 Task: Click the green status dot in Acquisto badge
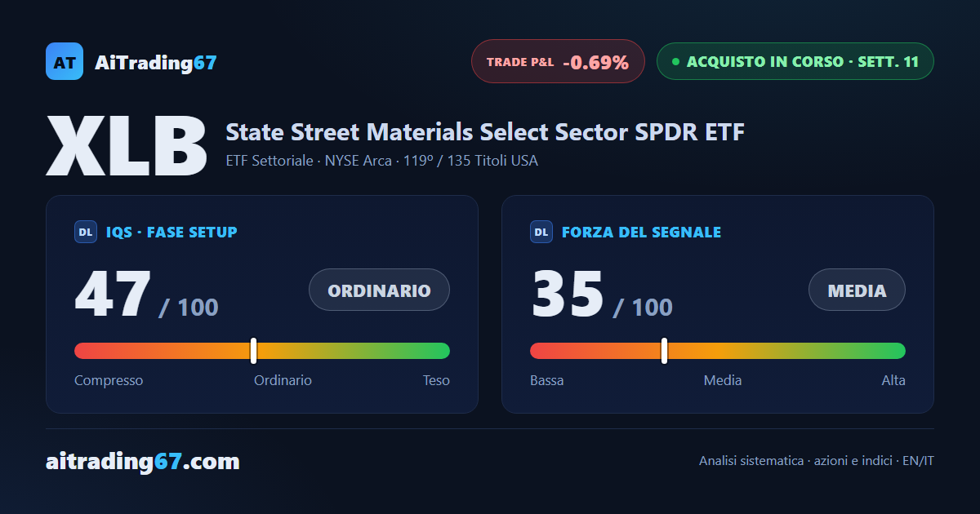click(x=675, y=61)
